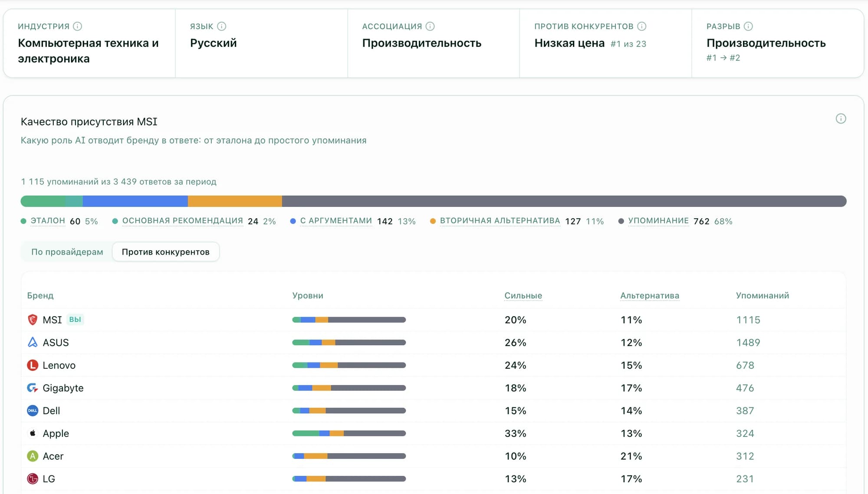This screenshot has width=868, height=494.
Task: Click ASUS mentions count 1489
Action: point(748,343)
